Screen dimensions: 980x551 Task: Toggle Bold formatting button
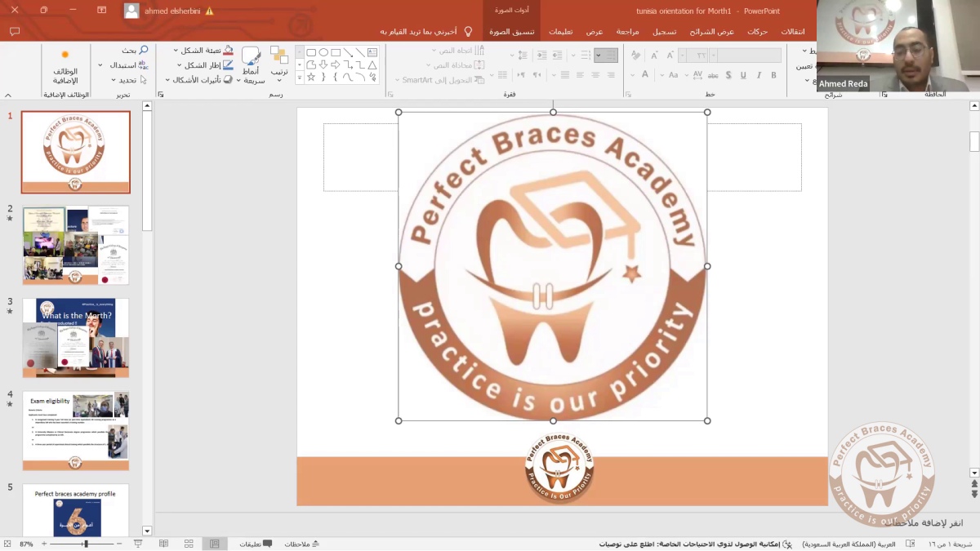click(773, 75)
